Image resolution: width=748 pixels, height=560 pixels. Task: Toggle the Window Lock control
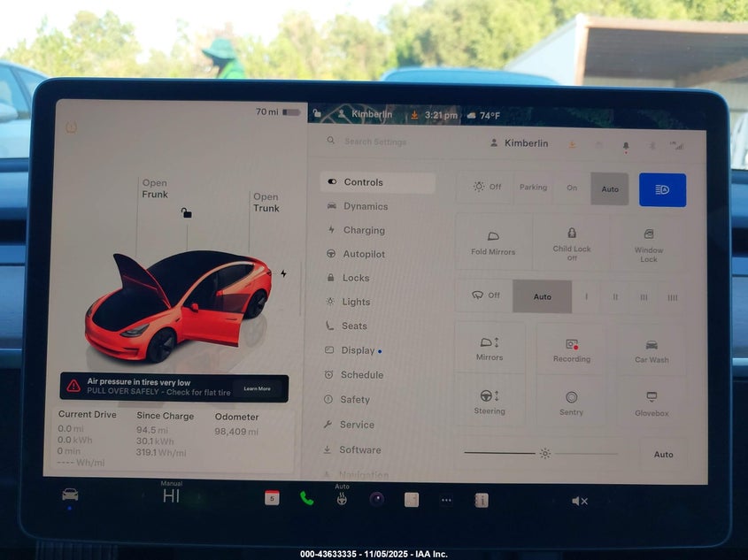click(649, 241)
